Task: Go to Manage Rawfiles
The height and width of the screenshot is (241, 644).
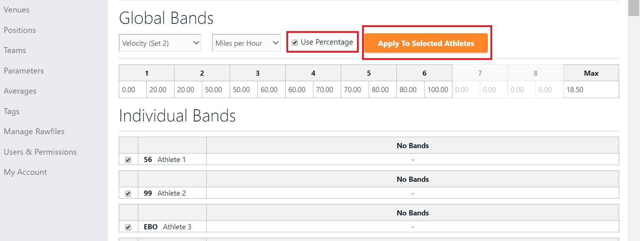Action: click(x=34, y=132)
